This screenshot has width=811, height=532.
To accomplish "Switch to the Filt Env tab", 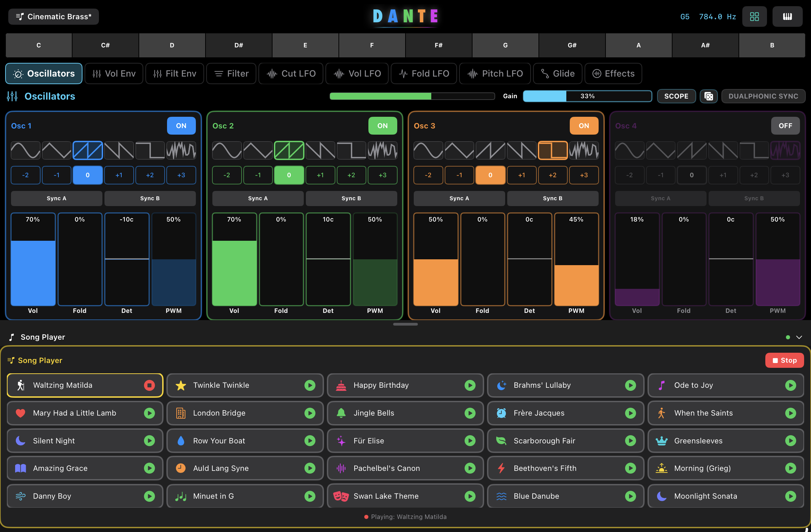I will pyautogui.click(x=175, y=73).
